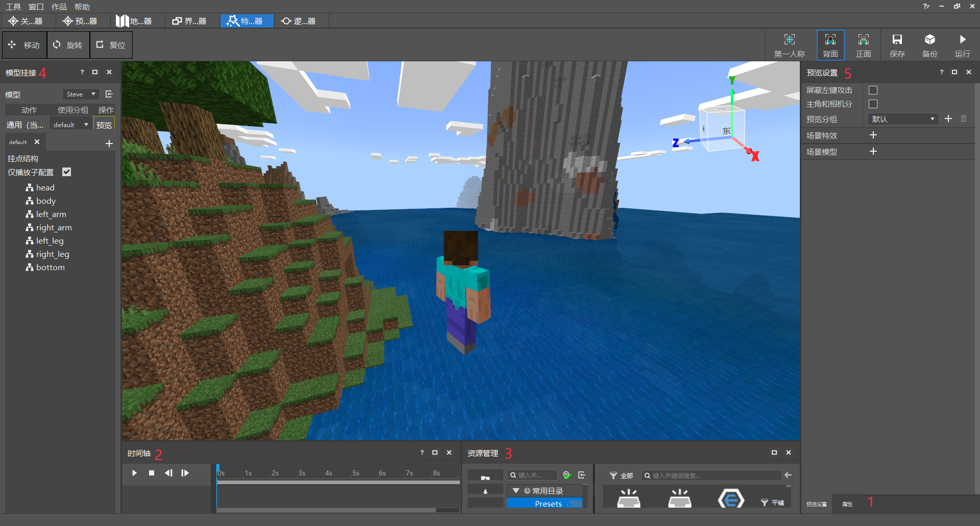This screenshot has height=526, width=980.
Task: Step to next frame in timeline
Action: (185, 473)
